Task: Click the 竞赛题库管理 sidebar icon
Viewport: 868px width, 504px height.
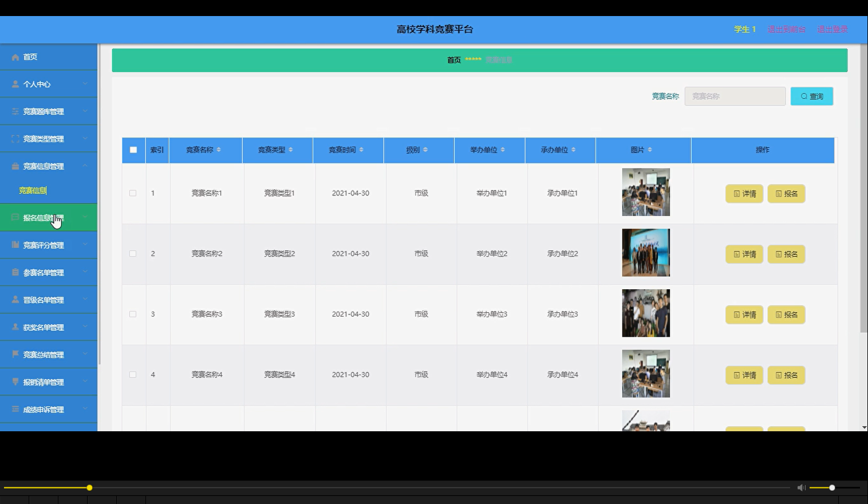Action: (15, 112)
